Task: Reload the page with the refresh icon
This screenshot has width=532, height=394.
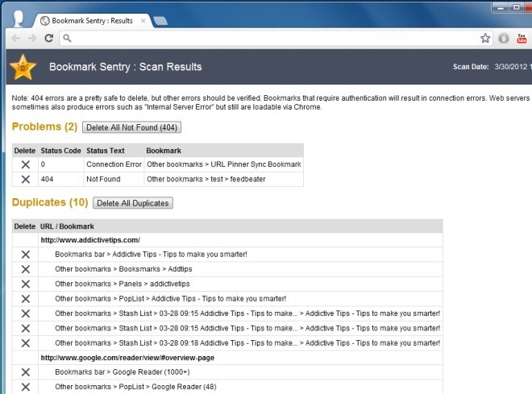Action: (x=49, y=39)
